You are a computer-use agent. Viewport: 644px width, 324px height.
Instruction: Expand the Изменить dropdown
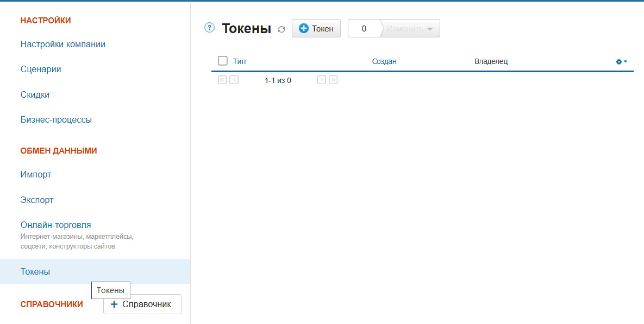[x=410, y=29]
